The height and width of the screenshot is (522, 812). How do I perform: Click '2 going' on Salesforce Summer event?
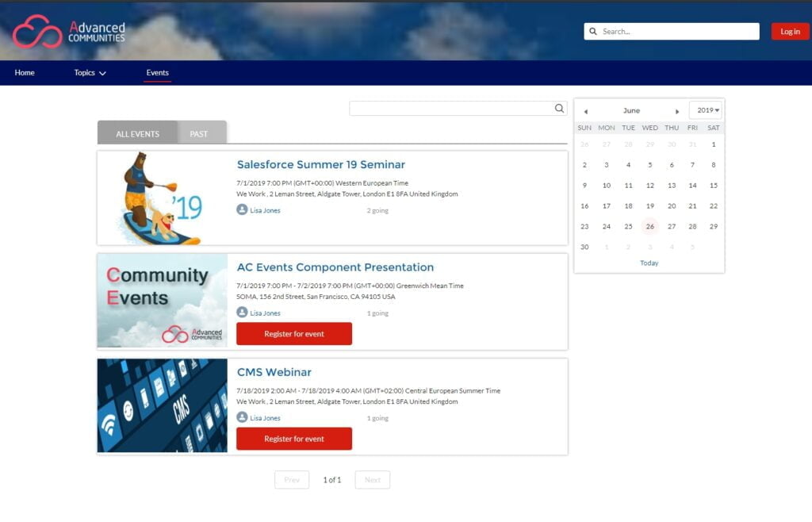point(377,210)
